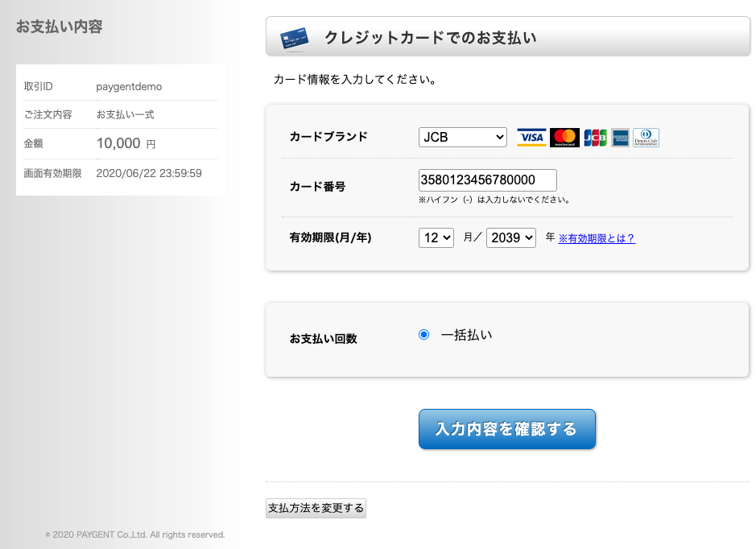Click the 取引ID label
This screenshot has width=756, height=549.
tap(39, 87)
